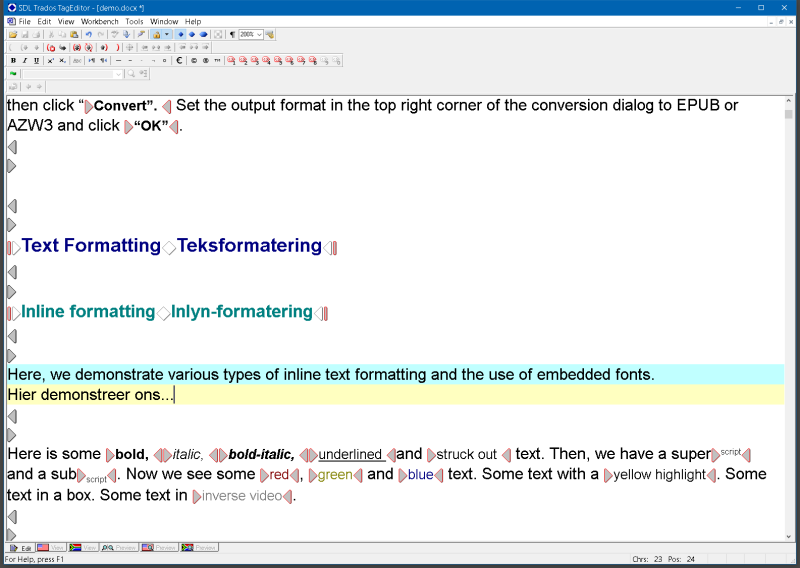Click the 'Pos: 24' status bar entry
This screenshot has height=568, width=800.
pos(681,559)
